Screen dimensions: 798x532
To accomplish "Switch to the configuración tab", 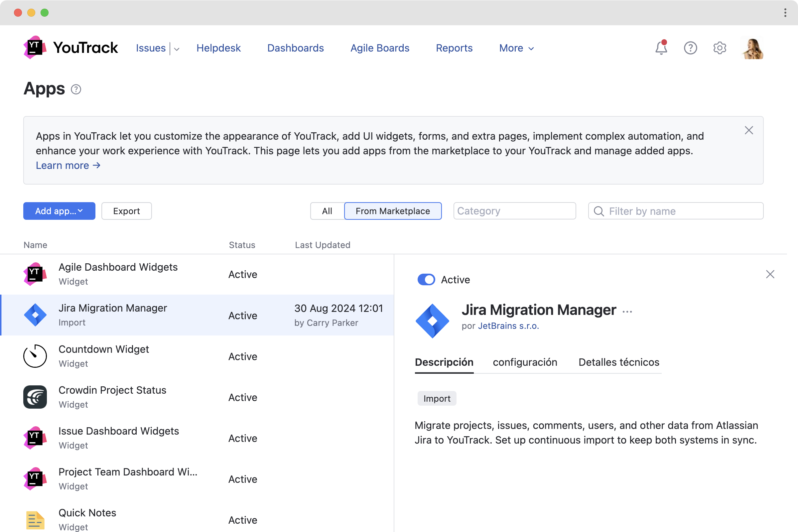I will pyautogui.click(x=525, y=362).
